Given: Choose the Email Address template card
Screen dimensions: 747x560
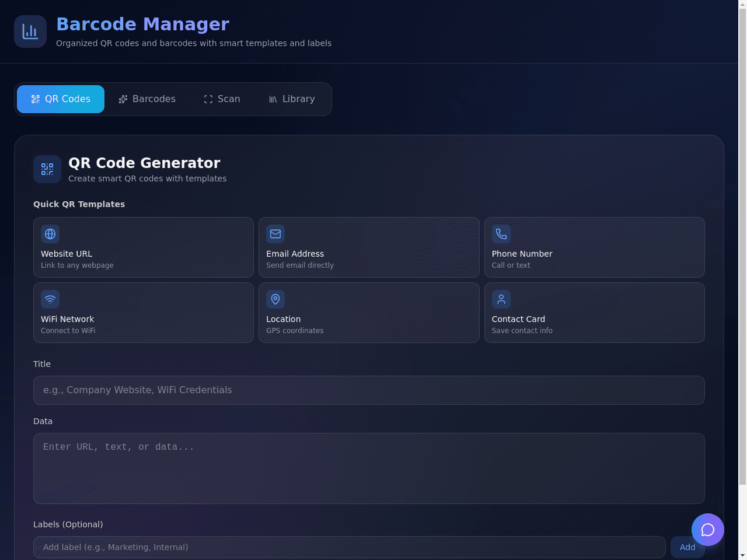Looking at the screenshot, I should click(x=369, y=247).
